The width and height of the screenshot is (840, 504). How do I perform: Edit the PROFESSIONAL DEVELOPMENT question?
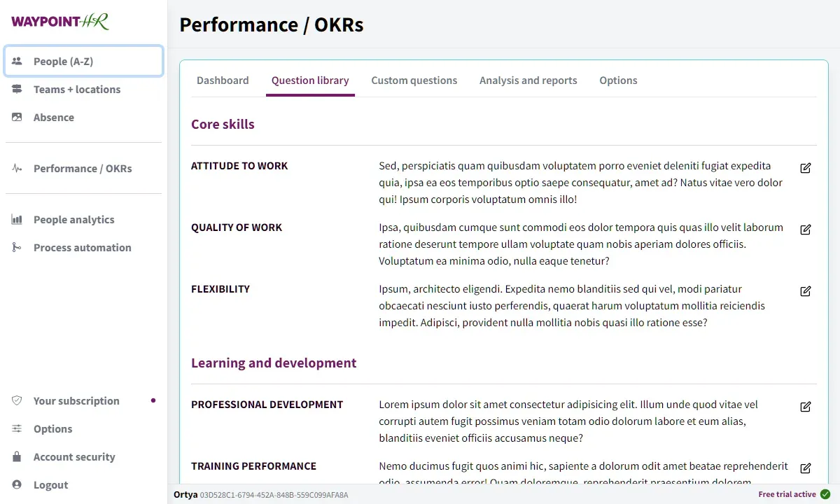click(805, 407)
